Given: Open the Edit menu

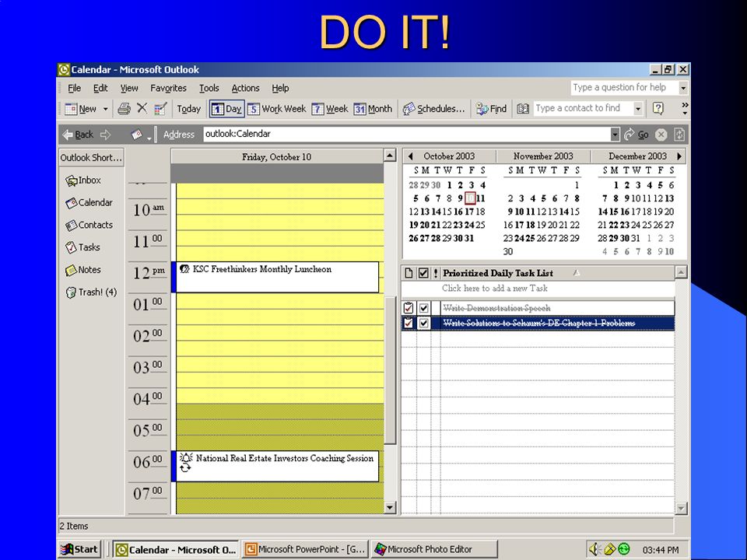Looking at the screenshot, I should click(100, 88).
